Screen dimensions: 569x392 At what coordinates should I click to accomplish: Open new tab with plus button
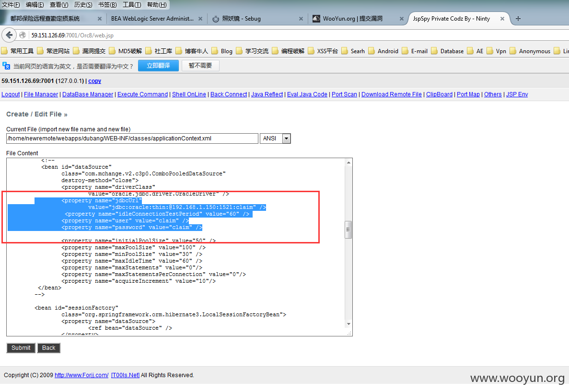tap(518, 19)
